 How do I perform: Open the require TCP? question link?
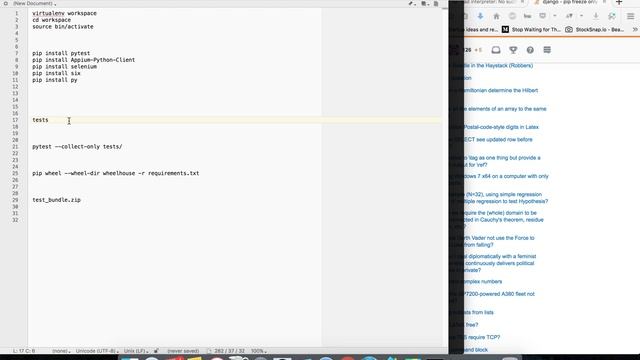482,337
